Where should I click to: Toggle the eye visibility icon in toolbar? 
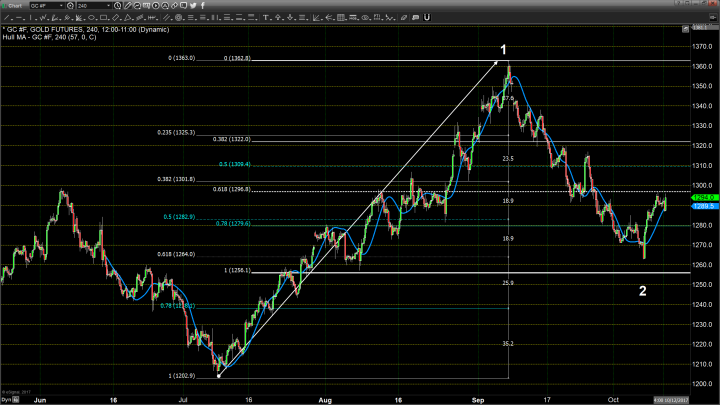(365, 17)
